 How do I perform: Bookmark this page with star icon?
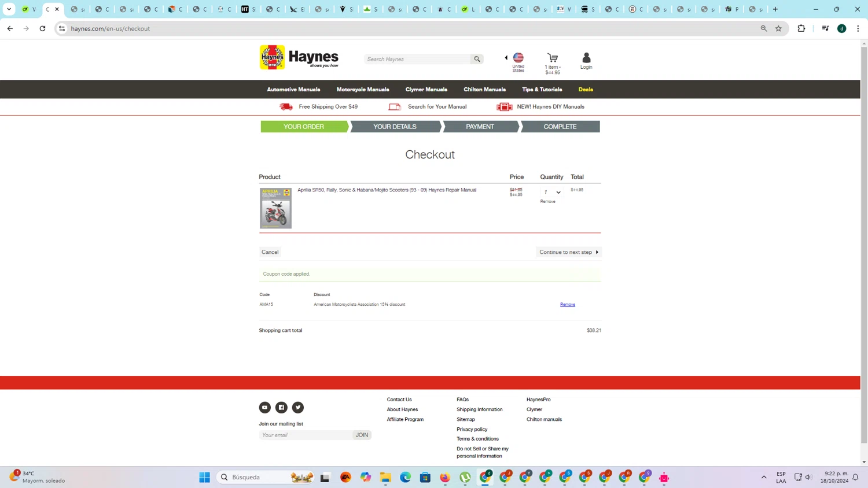(x=778, y=28)
